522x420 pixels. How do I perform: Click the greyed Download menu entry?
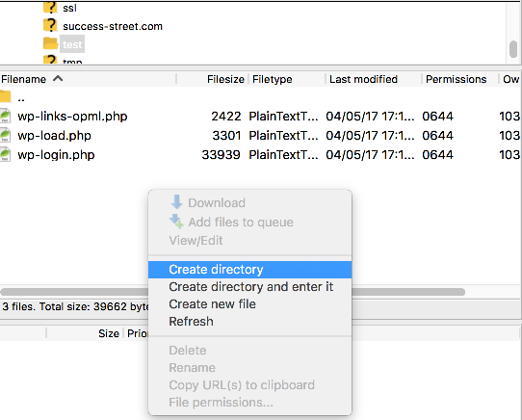(249, 202)
